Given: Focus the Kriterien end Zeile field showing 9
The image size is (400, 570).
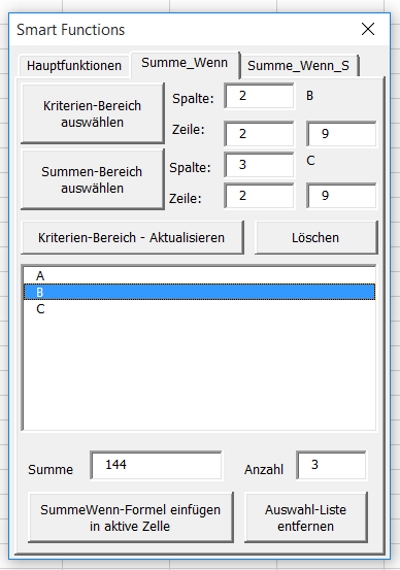Looking at the screenshot, I should (341, 134).
